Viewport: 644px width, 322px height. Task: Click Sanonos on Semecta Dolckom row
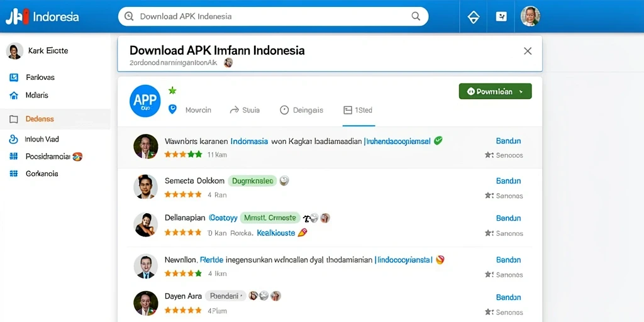click(x=504, y=196)
